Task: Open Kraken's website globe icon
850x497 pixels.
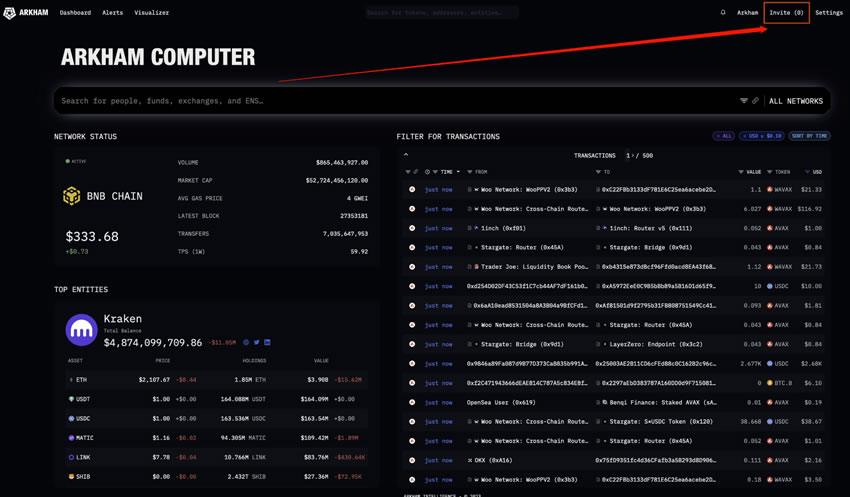Action: pyautogui.click(x=246, y=343)
